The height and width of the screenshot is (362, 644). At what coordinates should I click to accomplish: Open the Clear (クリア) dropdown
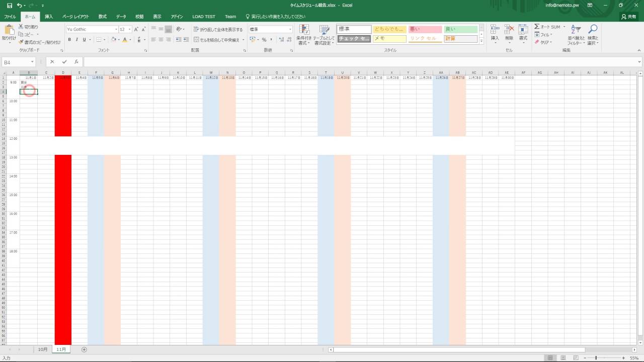click(543, 42)
